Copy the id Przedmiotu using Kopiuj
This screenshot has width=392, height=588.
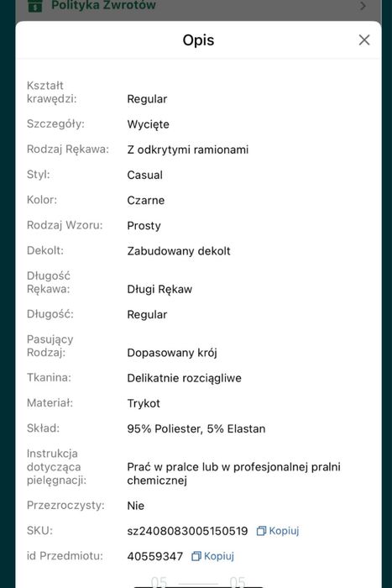click(x=212, y=556)
